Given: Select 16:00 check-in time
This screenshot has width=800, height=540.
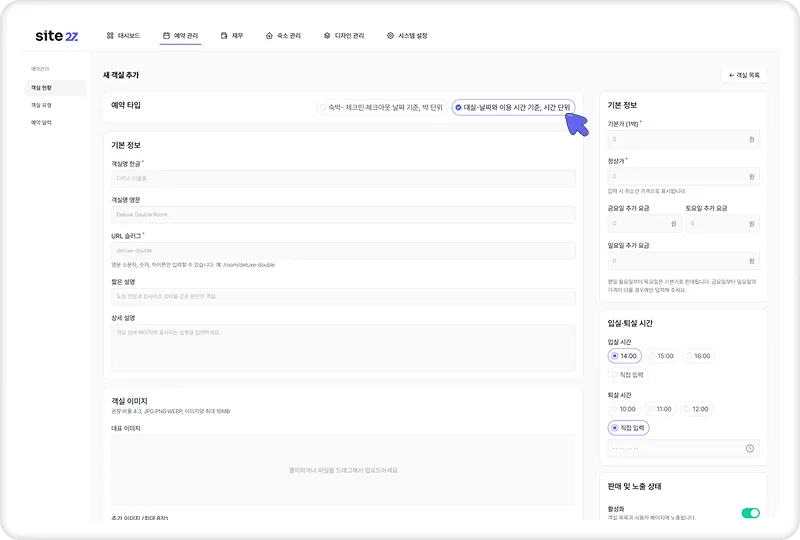Looking at the screenshot, I should (698, 356).
